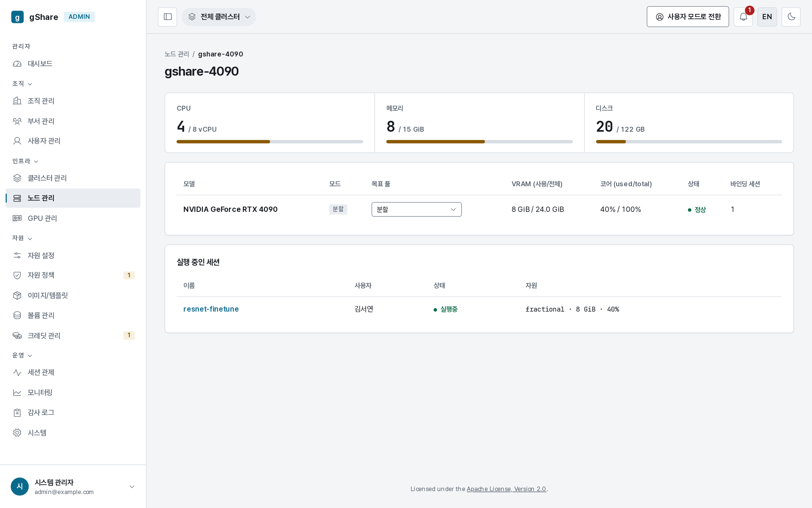This screenshot has height=508, width=812.
Task: Open 부서 관리 people icon
Action: [x=17, y=121]
